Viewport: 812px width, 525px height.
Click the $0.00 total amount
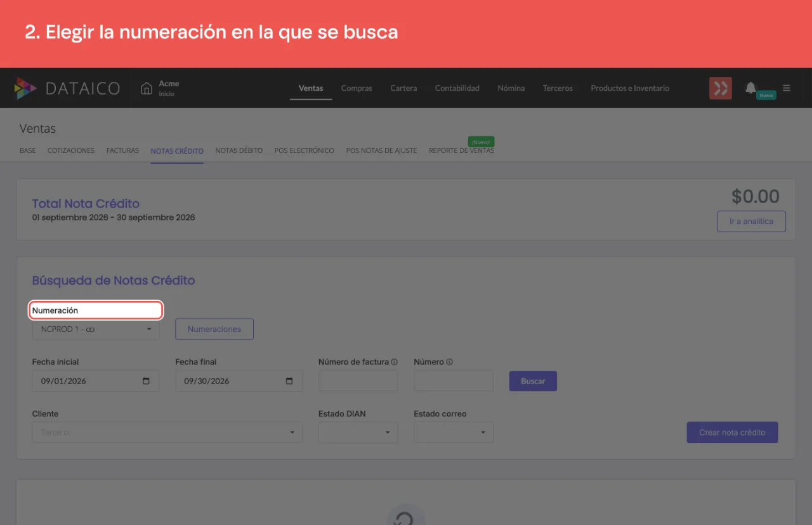click(x=756, y=196)
